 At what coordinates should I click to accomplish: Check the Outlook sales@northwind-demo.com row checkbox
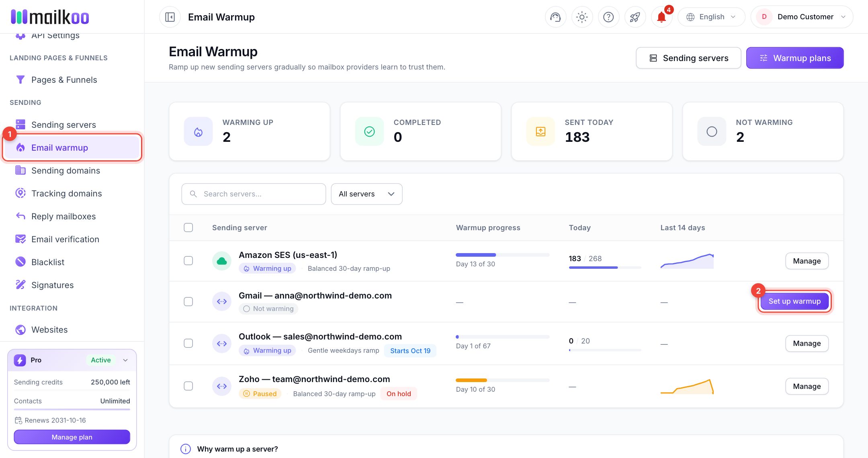188,343
